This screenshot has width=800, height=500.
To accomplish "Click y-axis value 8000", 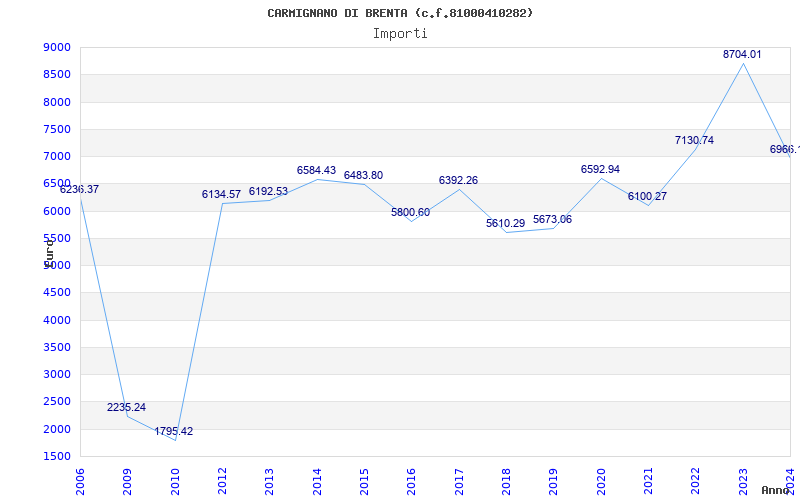I will tap(57, 102).
